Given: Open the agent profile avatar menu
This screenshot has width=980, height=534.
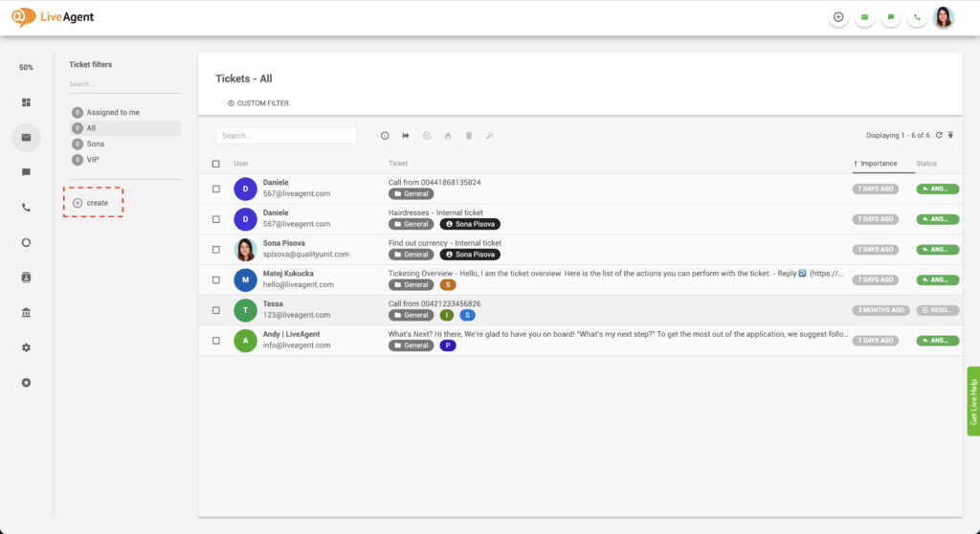Looking at the screenshot, I should point(944,17).
